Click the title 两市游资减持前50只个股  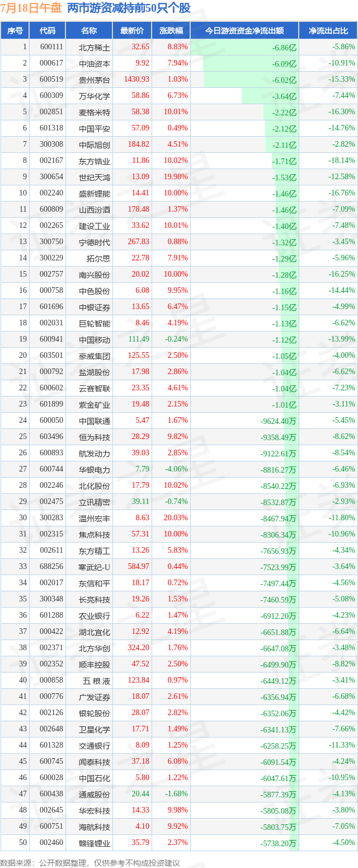click(x=129, y=8)
